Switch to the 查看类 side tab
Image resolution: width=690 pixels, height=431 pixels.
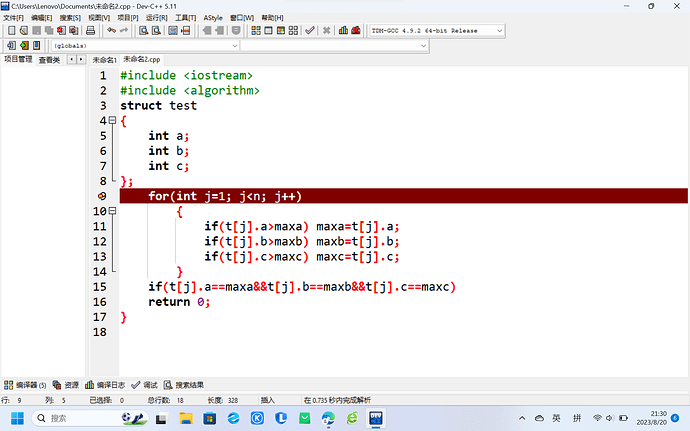(x=49, y=60)
